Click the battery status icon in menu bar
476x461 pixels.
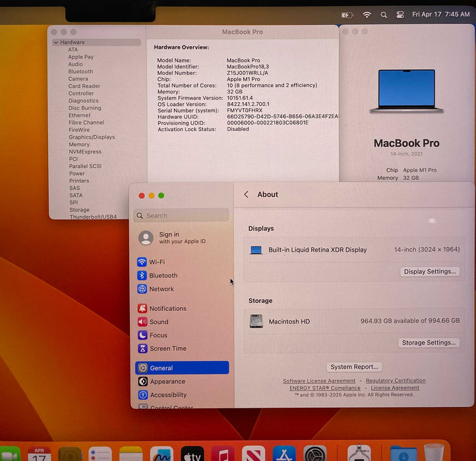347,15
